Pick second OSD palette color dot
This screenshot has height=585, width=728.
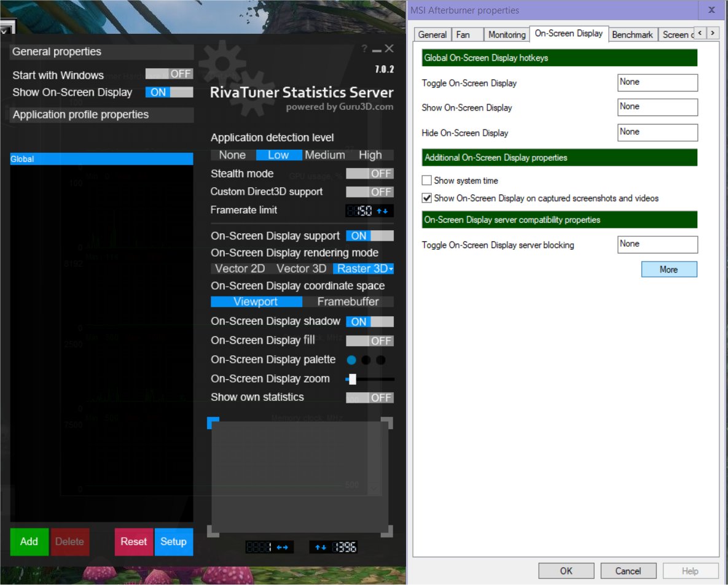pyautogui.click(x=366, y=360)
